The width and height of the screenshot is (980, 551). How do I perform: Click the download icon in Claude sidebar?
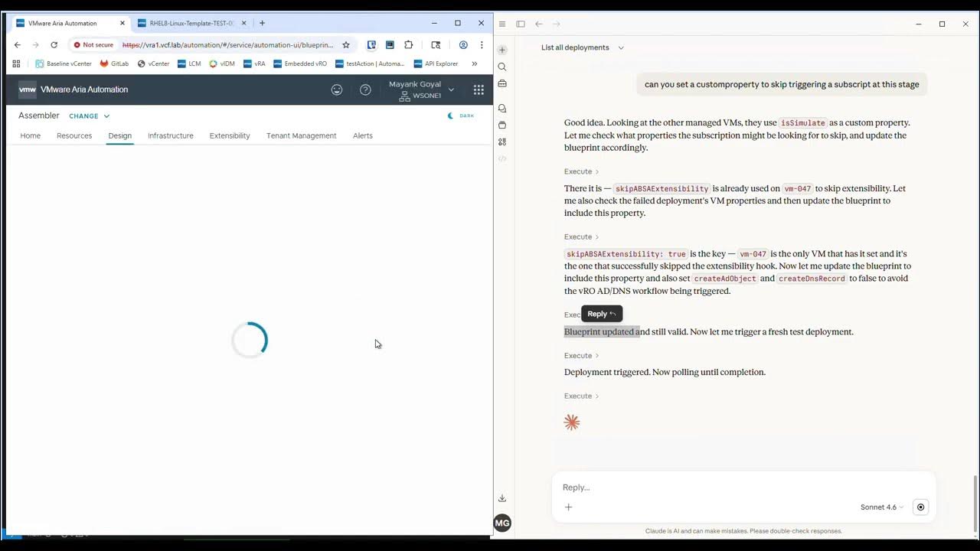point(502,498)
